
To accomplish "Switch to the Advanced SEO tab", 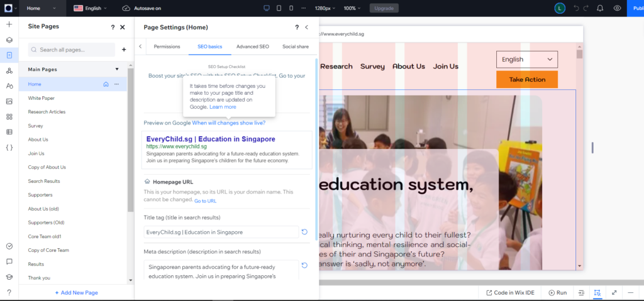I will click(253, 47).
